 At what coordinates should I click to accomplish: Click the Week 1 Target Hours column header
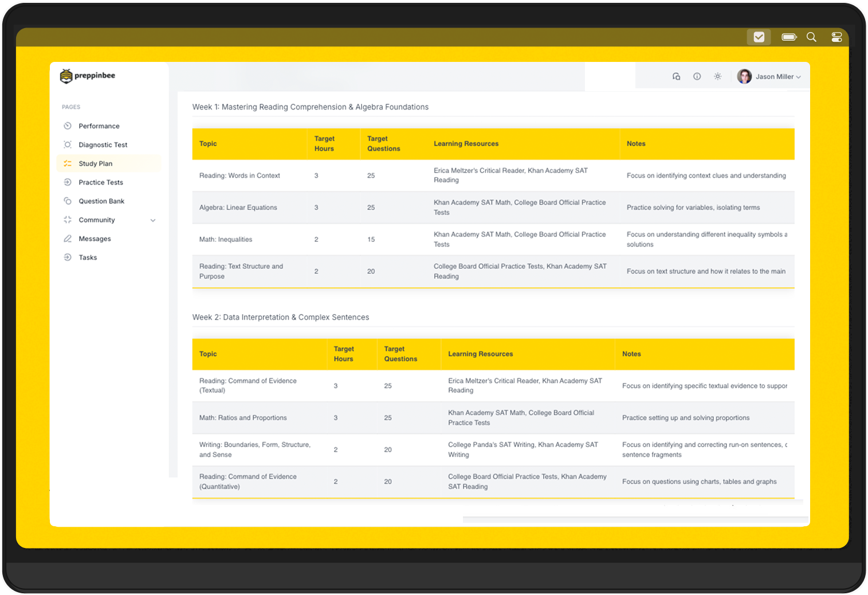click(x=324, y=144)
